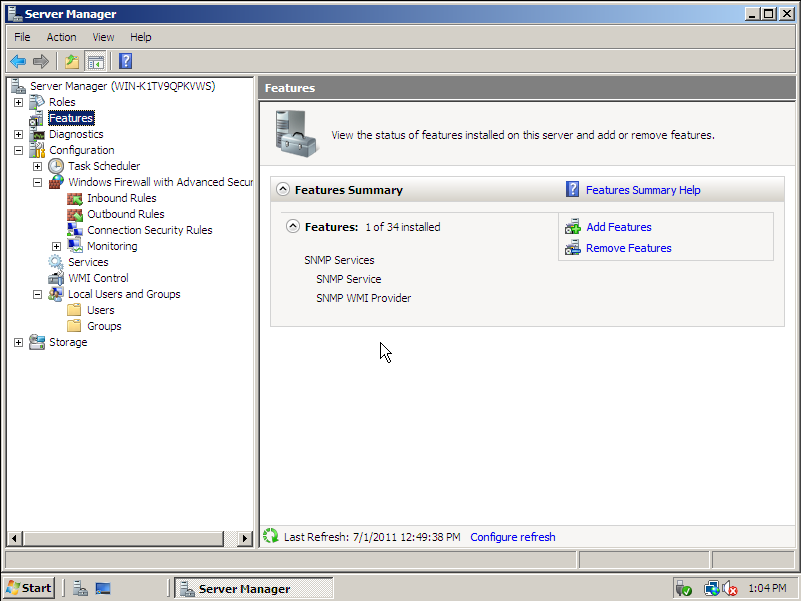Click the tree pane horizontal scrollbar right arrow
Viewport: 801px width, 601px height.
(x=245, y=538)
